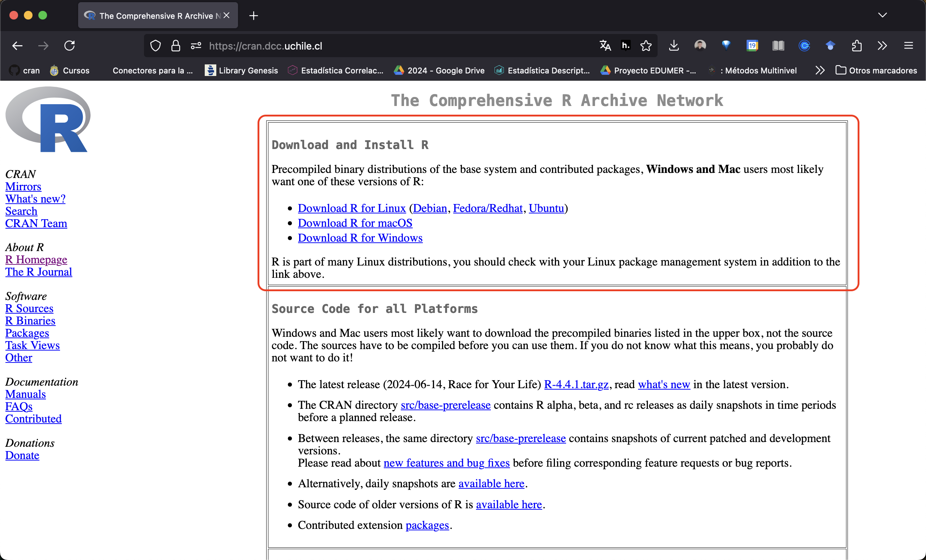926x560 pixels.
Task: Click the padlock site security icon
Action: point(175,46)
